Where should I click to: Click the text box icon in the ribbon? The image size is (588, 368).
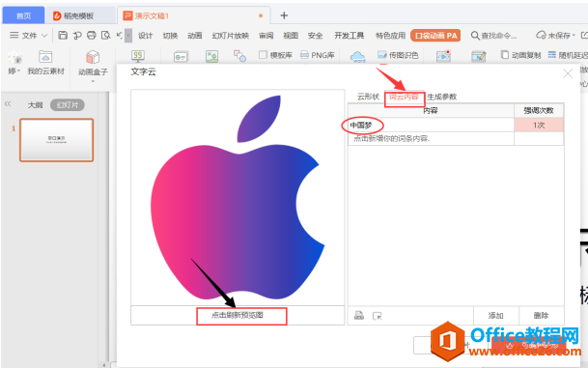[181, 57]
